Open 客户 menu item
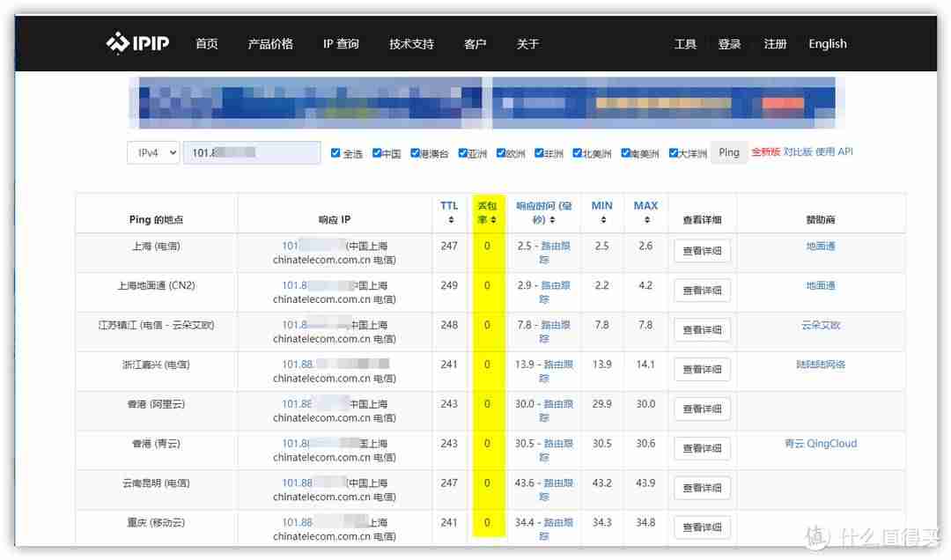Screen dimensions: 951x560 [475, 44]
